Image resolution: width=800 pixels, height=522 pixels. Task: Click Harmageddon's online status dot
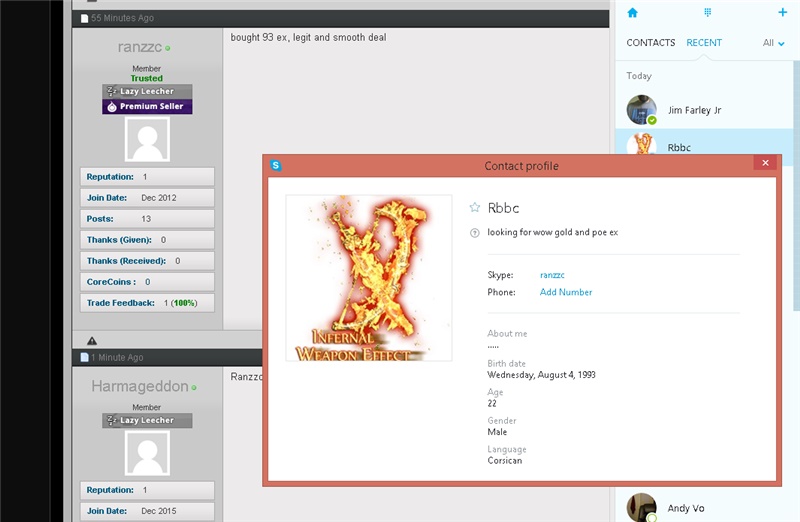pyautogui.click(x=194, y=388)
